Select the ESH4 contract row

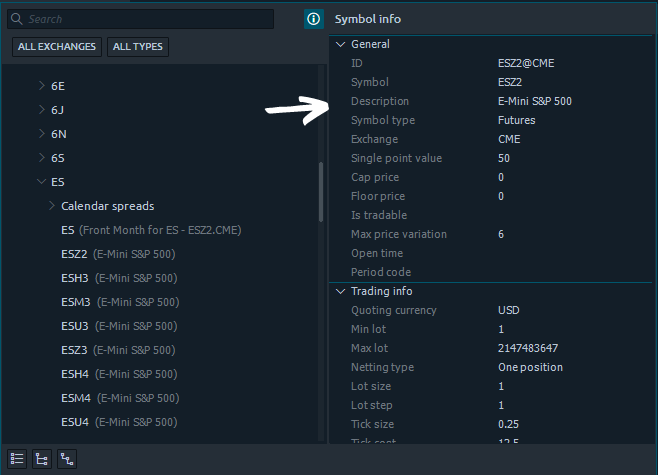119,373
